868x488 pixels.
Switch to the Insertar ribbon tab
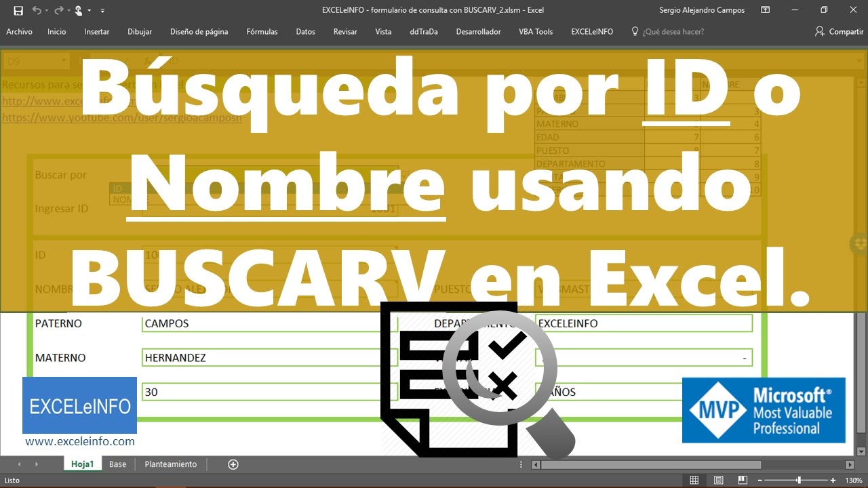pyautogui.click(x=97, y=32)
